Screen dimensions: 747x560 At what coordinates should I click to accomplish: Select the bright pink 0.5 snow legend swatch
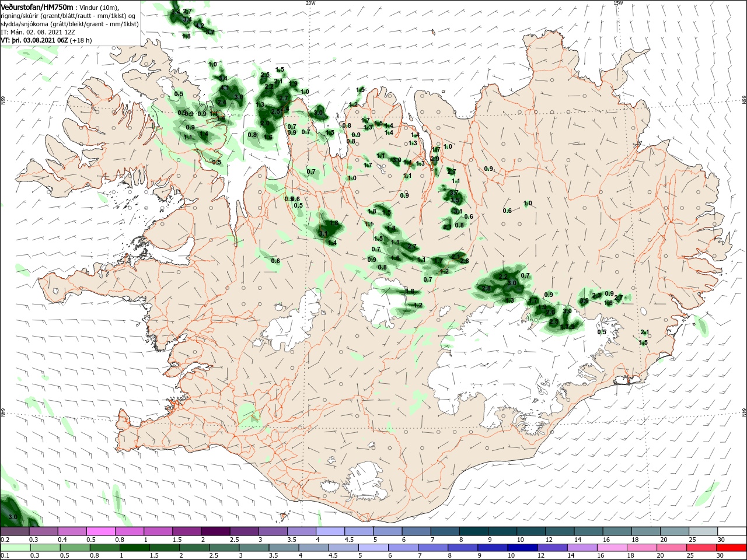pos(100,531)
